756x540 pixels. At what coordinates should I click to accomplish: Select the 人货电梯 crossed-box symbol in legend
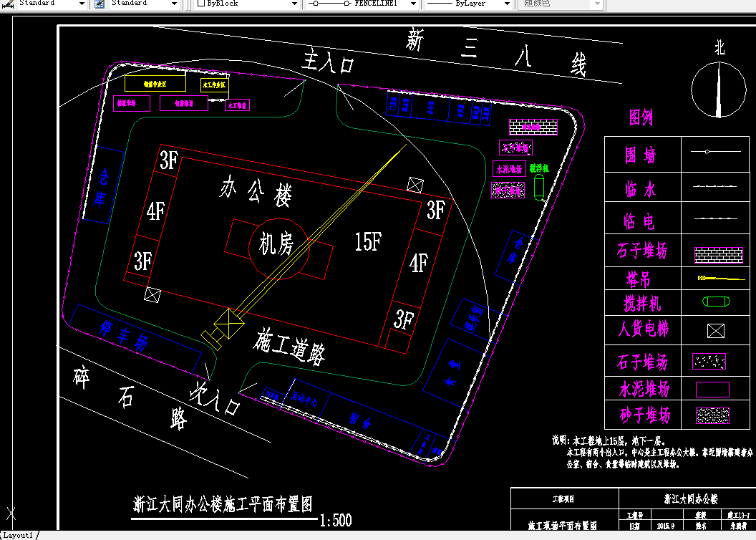click(x=715, y=330)
